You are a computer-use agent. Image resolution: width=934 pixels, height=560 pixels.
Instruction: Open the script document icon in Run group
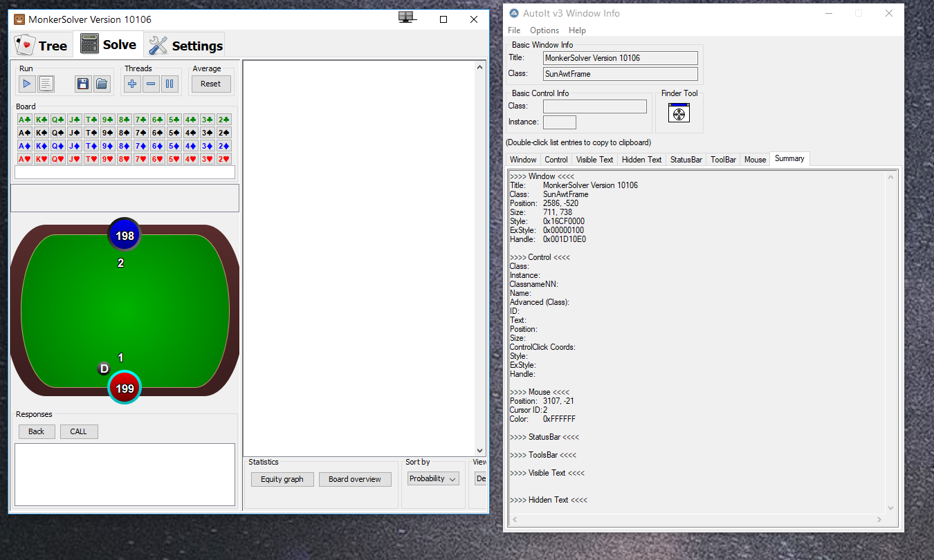tap(46, 84)
